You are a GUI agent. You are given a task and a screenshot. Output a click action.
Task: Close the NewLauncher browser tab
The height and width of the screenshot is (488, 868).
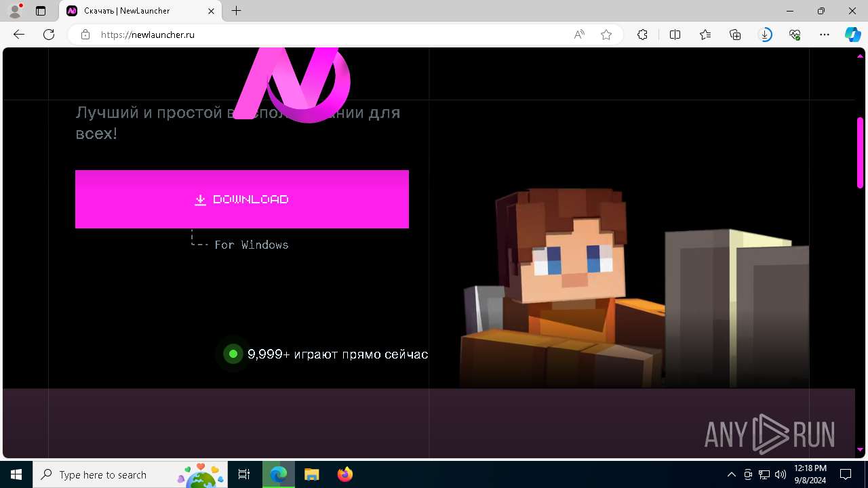[x=211, y=11]
